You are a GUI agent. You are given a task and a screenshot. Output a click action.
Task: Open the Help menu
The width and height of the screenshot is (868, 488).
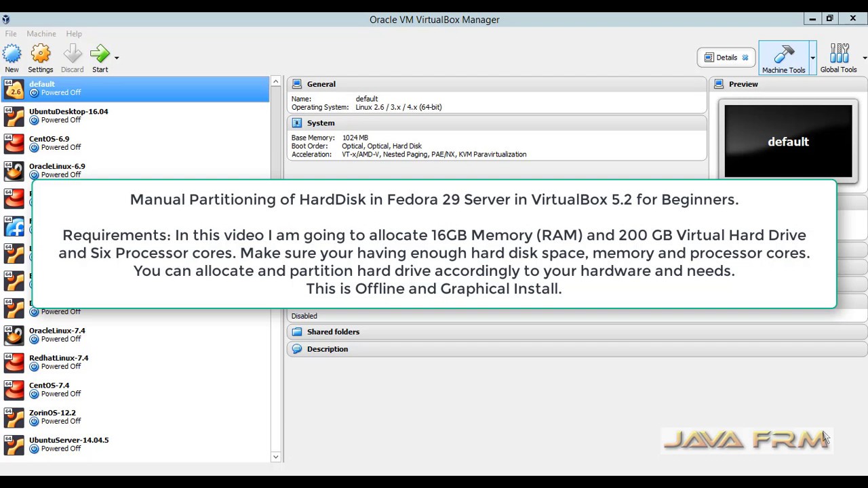(74, 34)
